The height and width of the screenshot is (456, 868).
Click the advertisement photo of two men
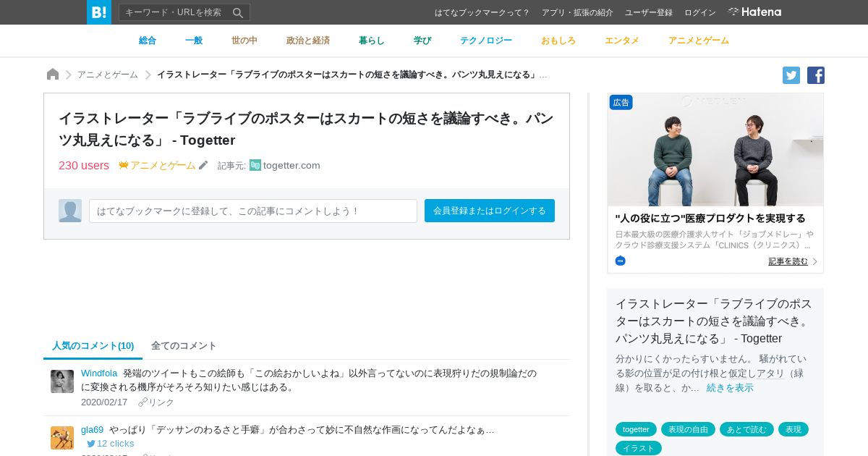[715, 150]
